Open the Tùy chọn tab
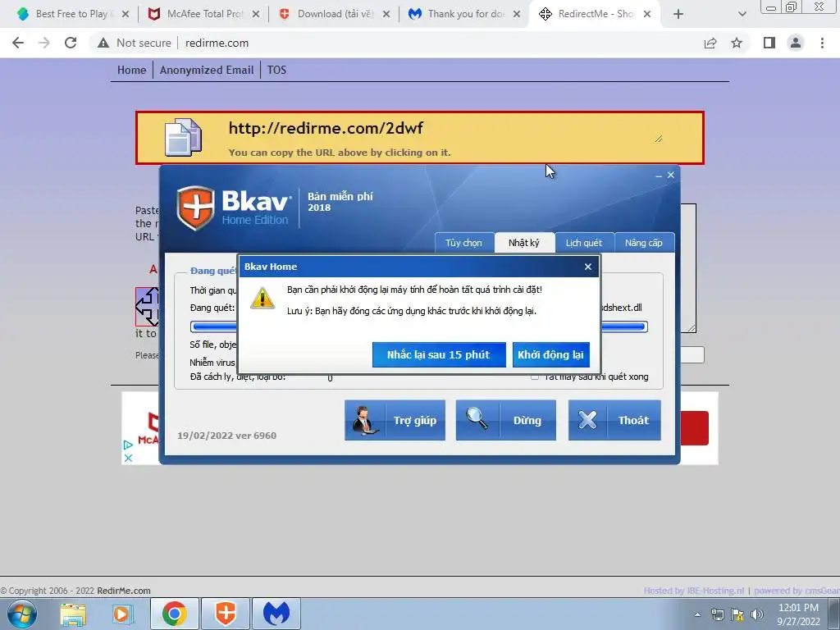Viewport: 840px width, 630px height. [463, 243]
